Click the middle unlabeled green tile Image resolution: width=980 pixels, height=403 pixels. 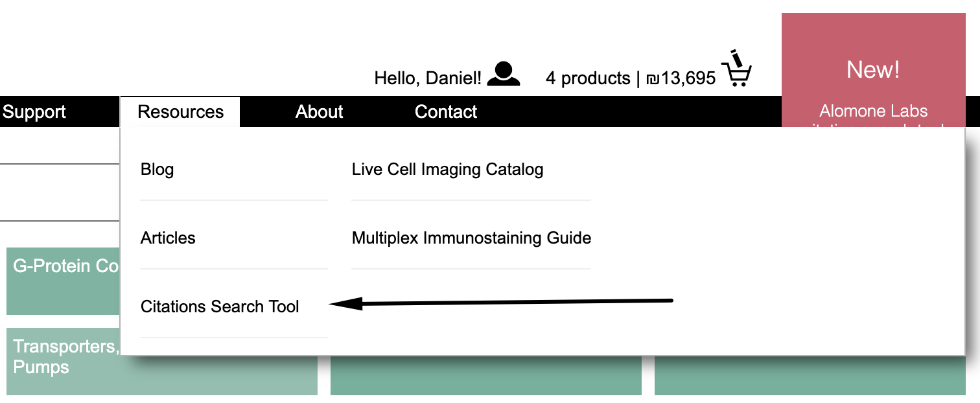485,376
